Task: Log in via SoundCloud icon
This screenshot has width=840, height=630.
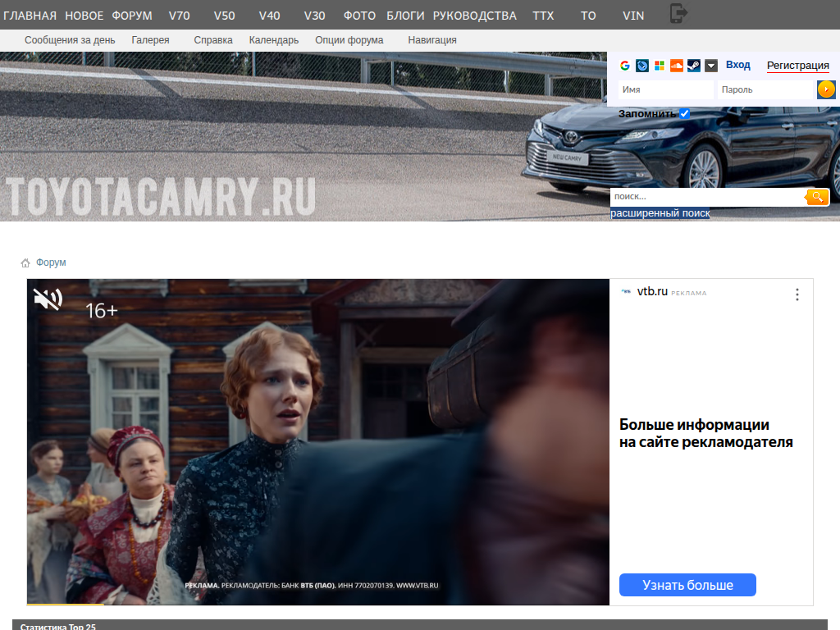Action: (677, 66)
